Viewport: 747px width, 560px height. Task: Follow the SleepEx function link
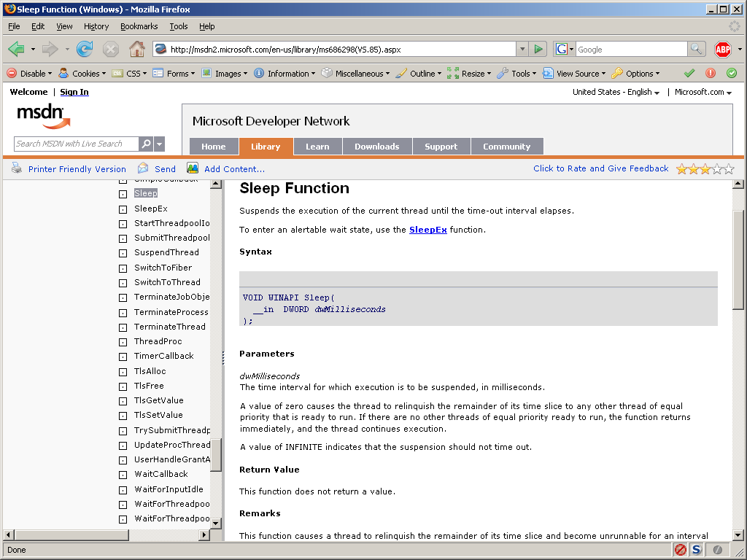pos(427,230)
